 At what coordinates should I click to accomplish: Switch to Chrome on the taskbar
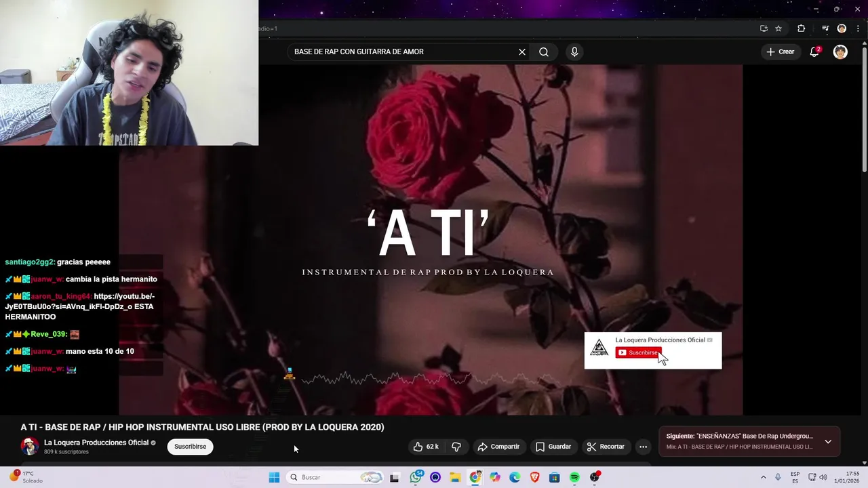tap(475, 477)
